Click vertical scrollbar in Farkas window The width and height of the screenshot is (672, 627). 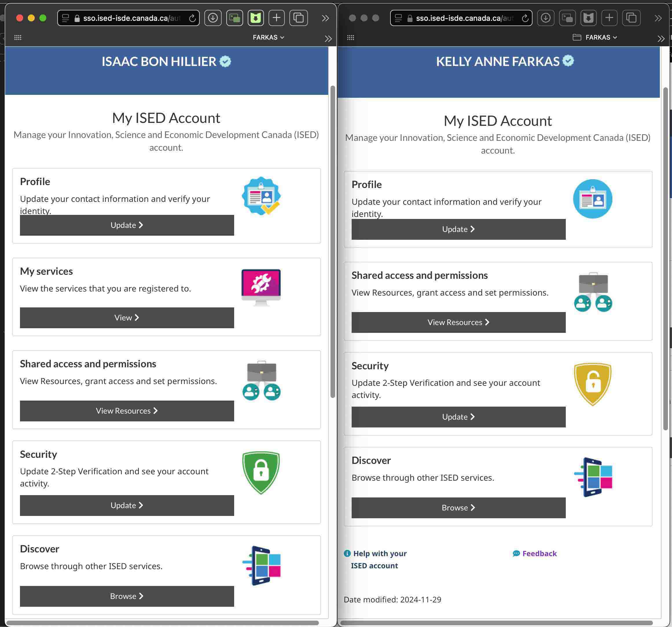666,259
